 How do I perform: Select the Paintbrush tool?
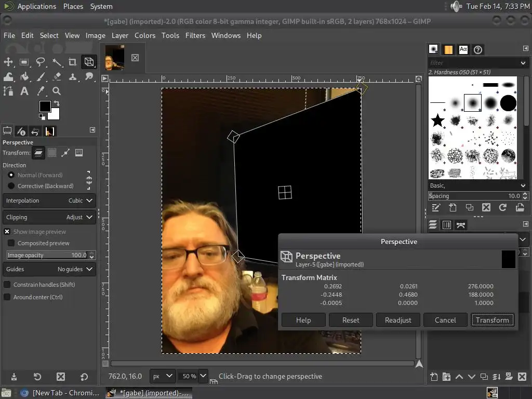(x=41, y=77)
